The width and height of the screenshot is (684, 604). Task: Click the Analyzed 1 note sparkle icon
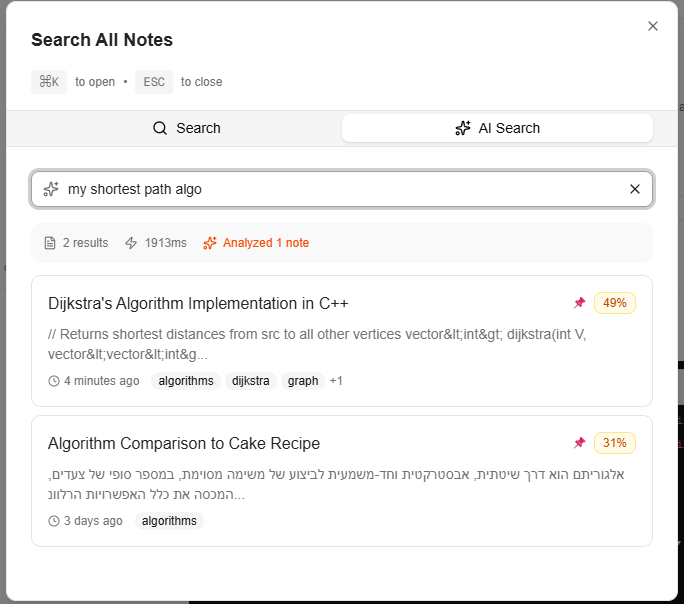[x=210, y=243]
